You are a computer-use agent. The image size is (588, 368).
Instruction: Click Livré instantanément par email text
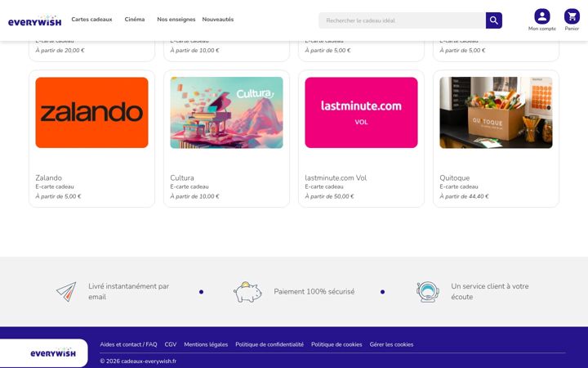[x=129, y=291]
